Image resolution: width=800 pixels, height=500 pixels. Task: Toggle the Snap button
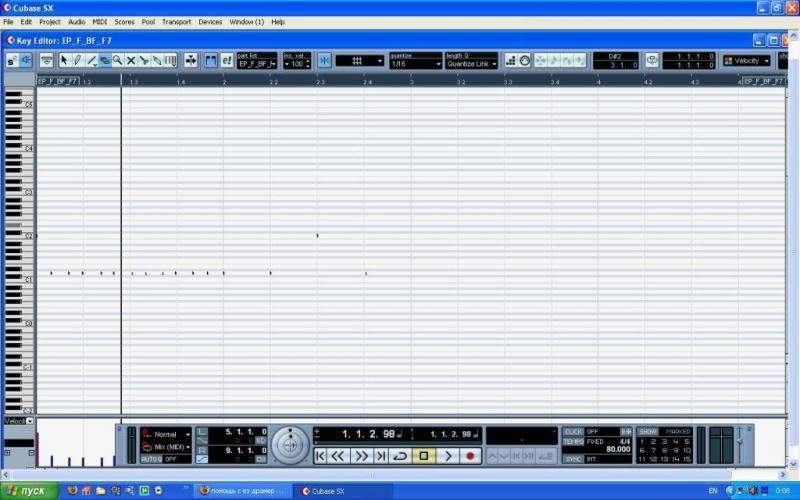tap(324, 61)
